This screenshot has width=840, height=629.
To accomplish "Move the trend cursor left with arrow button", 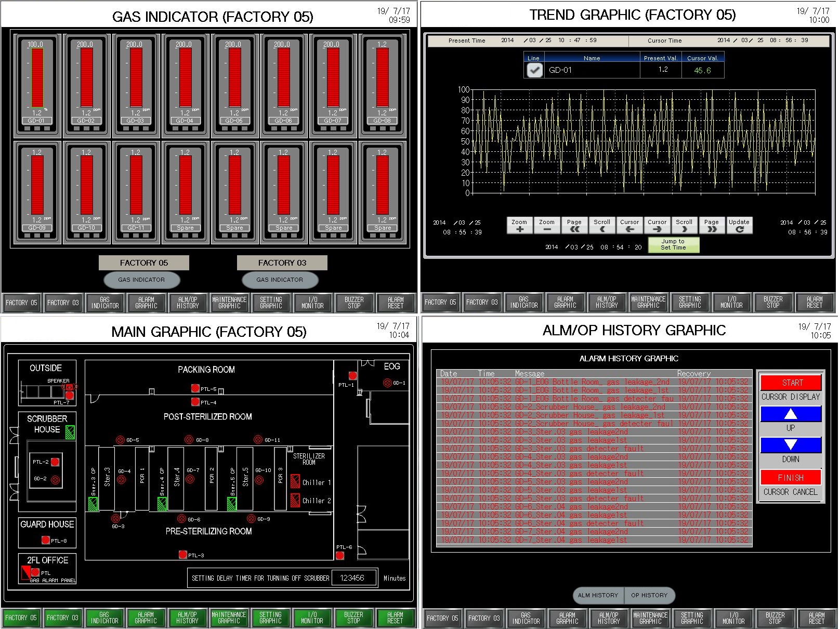I will pyautogui.click(x=629, y=225).
